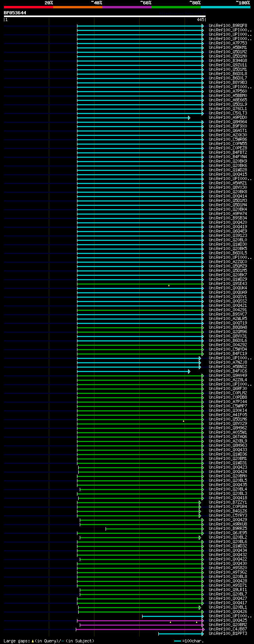Open hit UniRef100_Q6JE95
254x644 pixels.
(228, 533)
